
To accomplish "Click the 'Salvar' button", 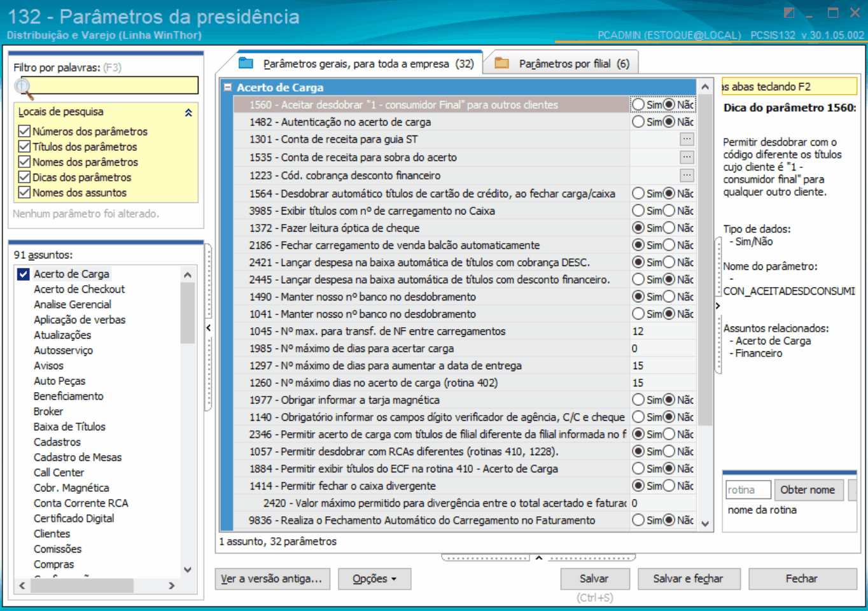I will [x=594, y=579].
